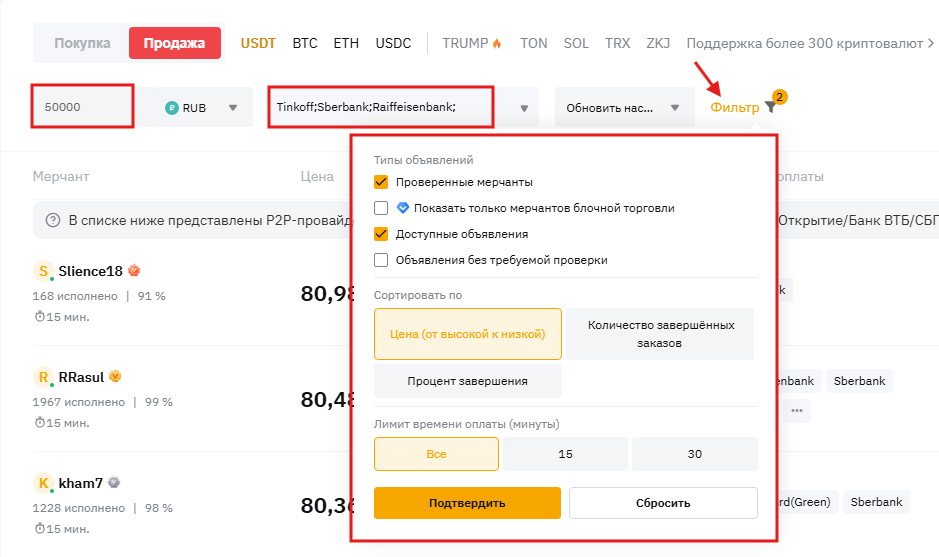Click kham7 merchant avatar icon
This screenshot has height=557, width=939.
point(43,483)
